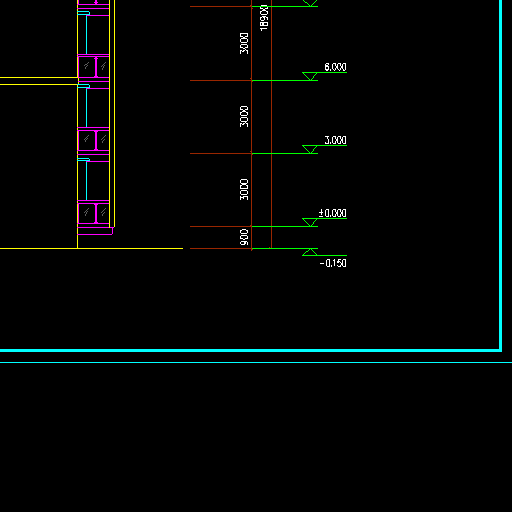This screenshot has width=512, height=512.
Task: Pick the 900 dimension text
Action: click(244, 237)
